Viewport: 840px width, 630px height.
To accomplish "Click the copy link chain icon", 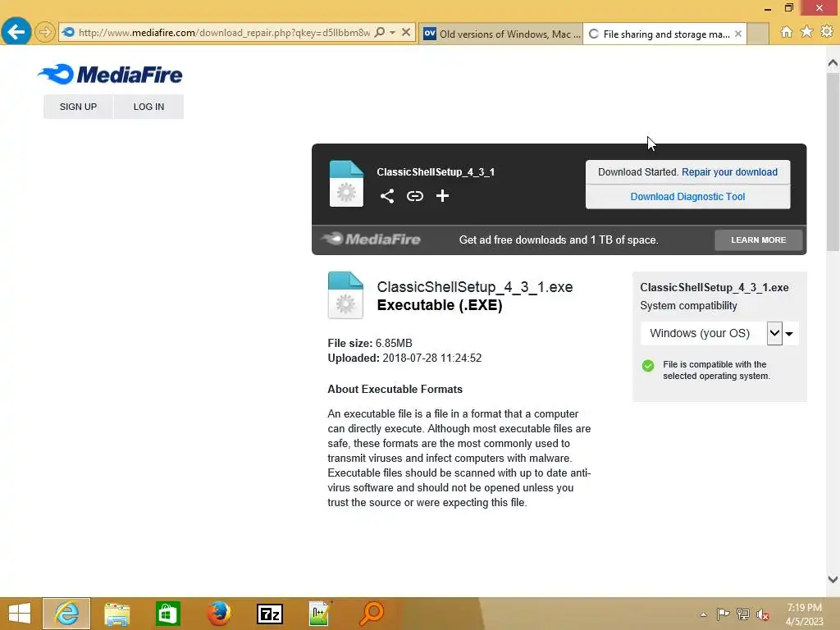I will 414,196.
